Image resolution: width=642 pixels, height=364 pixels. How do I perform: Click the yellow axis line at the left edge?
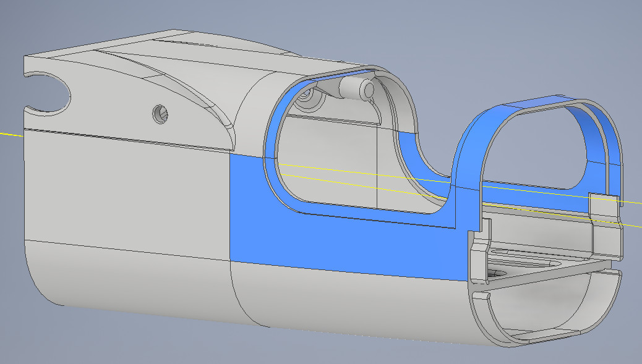[9, 133]
